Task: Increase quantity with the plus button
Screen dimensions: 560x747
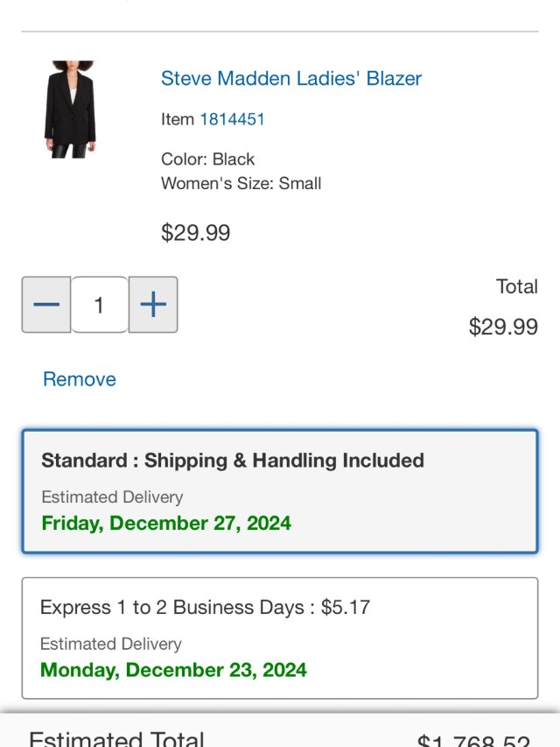Action: pos(153,305)
